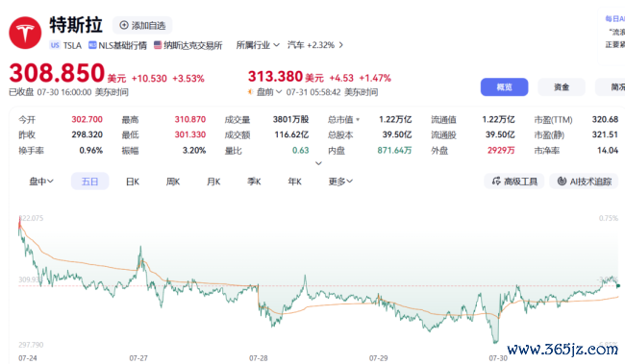Click the 内盘 value 871.64万
625x364 pixels.
(394, 150)
